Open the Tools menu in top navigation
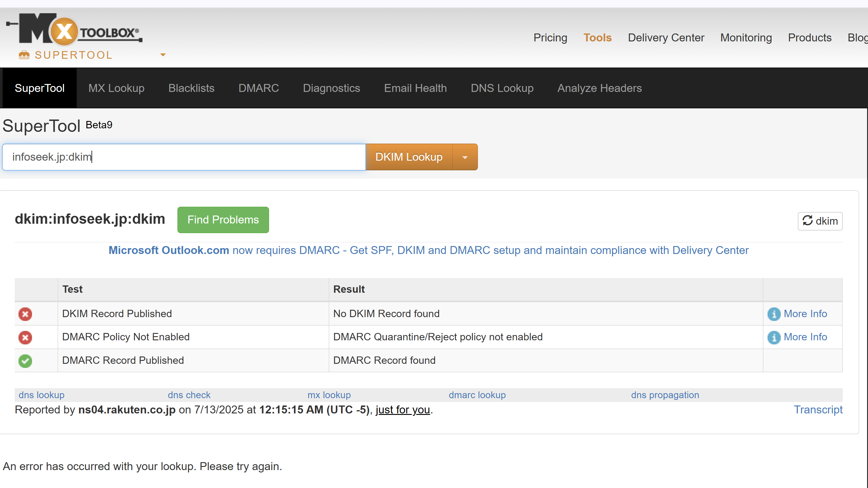Screen dimensions: 868x488 point(597,38)
